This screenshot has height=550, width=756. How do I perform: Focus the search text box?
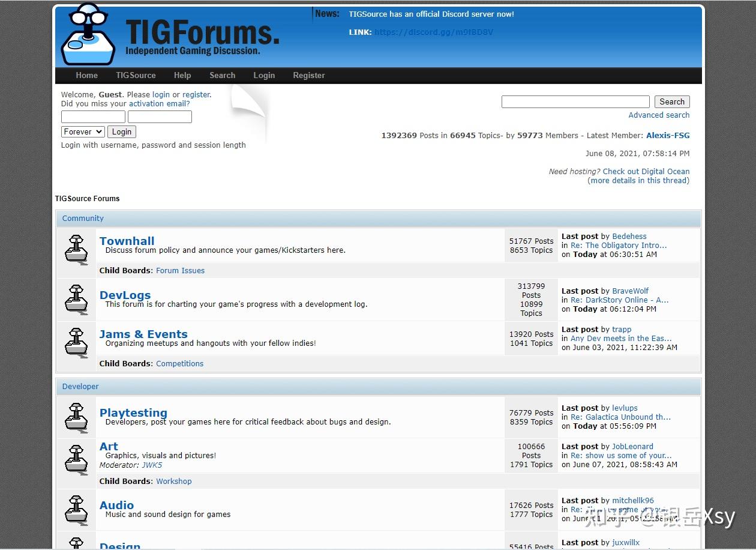(575, 102)
